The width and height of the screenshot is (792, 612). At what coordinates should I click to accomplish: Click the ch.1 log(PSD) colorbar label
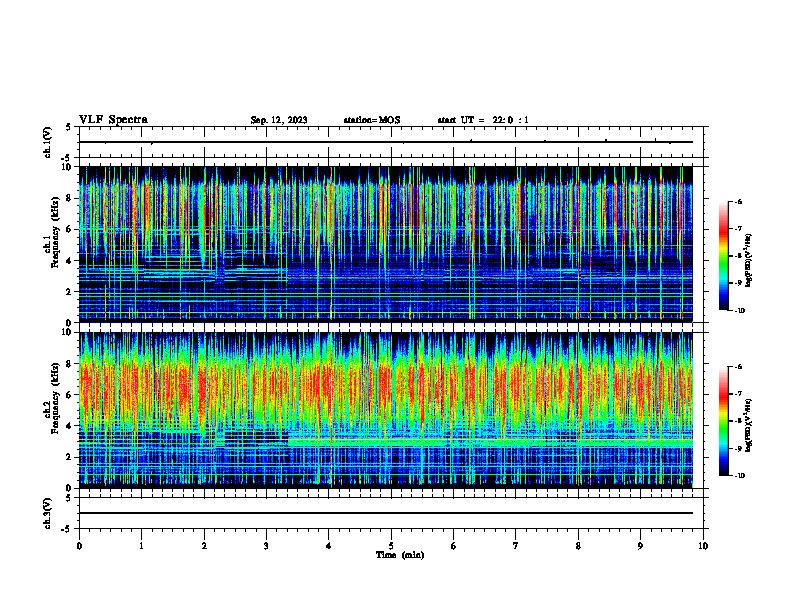(x=749, y=261)
